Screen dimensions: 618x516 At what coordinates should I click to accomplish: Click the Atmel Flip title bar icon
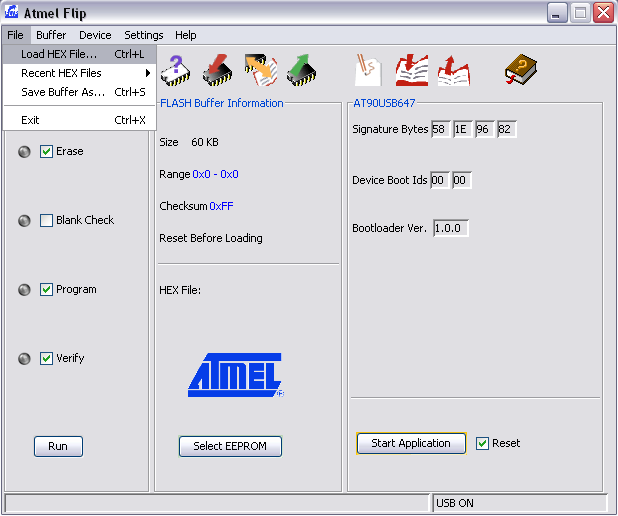click(x=11, y=12)
